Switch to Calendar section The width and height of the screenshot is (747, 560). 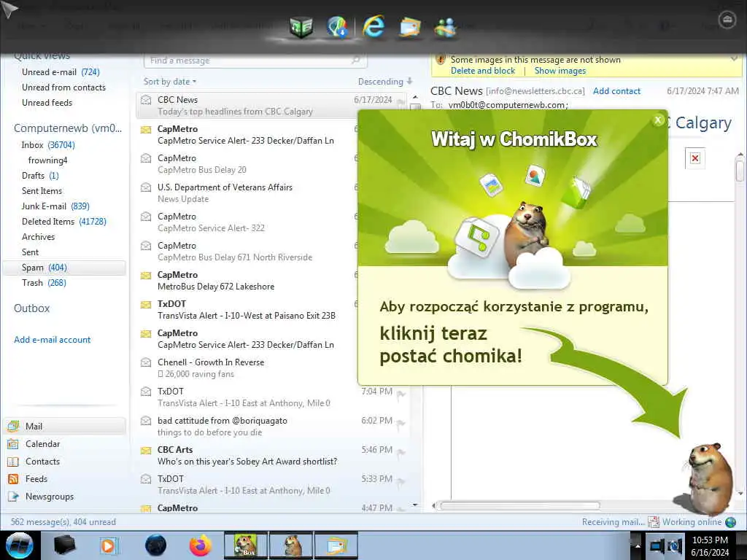tap(43, 444)
